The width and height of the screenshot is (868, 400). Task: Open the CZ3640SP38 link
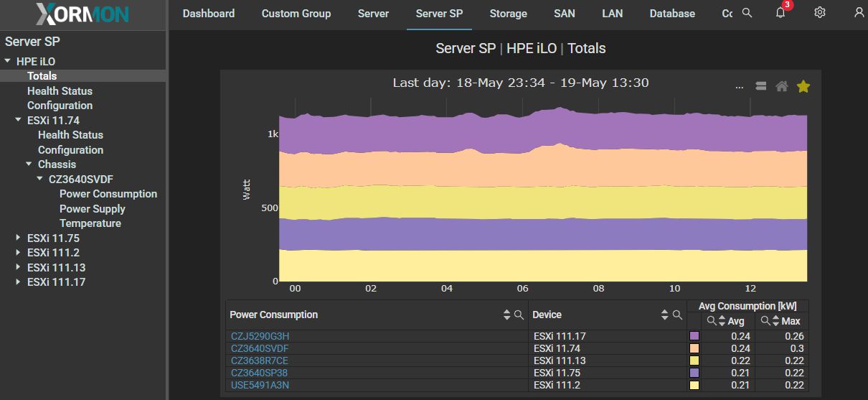[259, 373]
